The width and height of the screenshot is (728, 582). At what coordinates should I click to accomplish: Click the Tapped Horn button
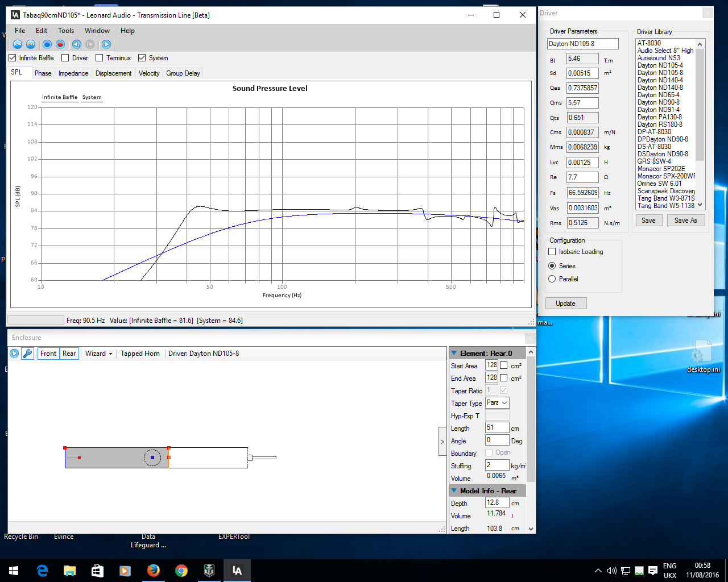click(x=140, y=354)
